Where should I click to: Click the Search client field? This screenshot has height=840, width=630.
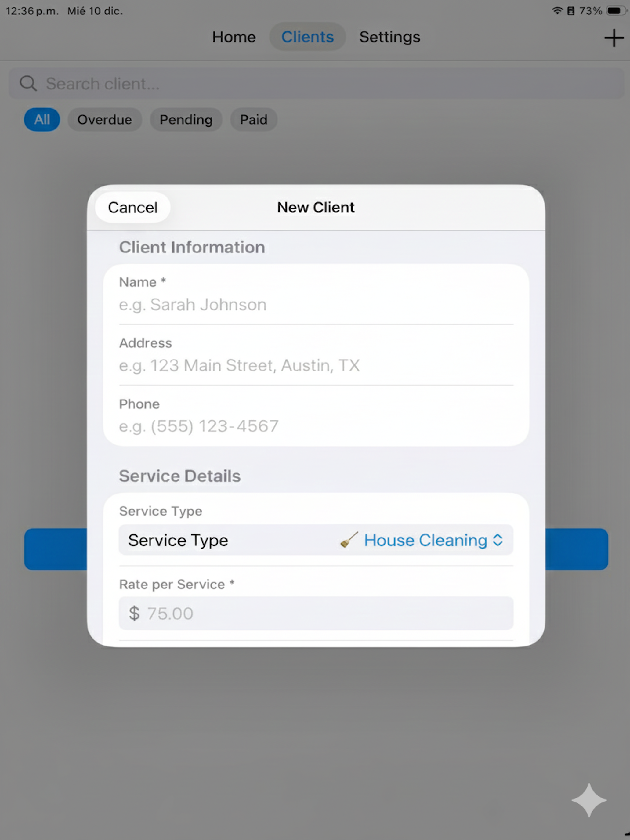pyautogui.click(x=316, y=83)
